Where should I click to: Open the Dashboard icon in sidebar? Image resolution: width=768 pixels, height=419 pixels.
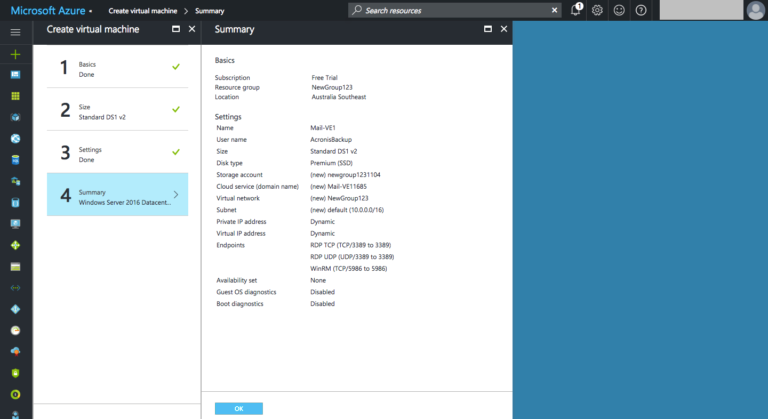[x=15, y=74]
